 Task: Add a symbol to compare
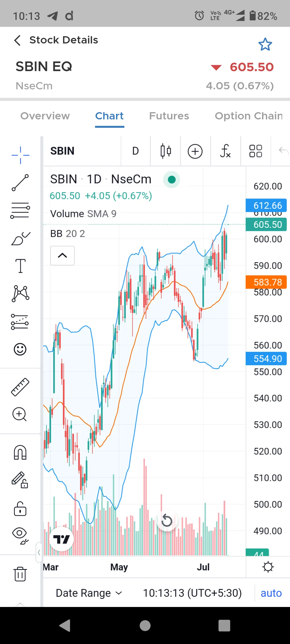[x=195, y=151]
